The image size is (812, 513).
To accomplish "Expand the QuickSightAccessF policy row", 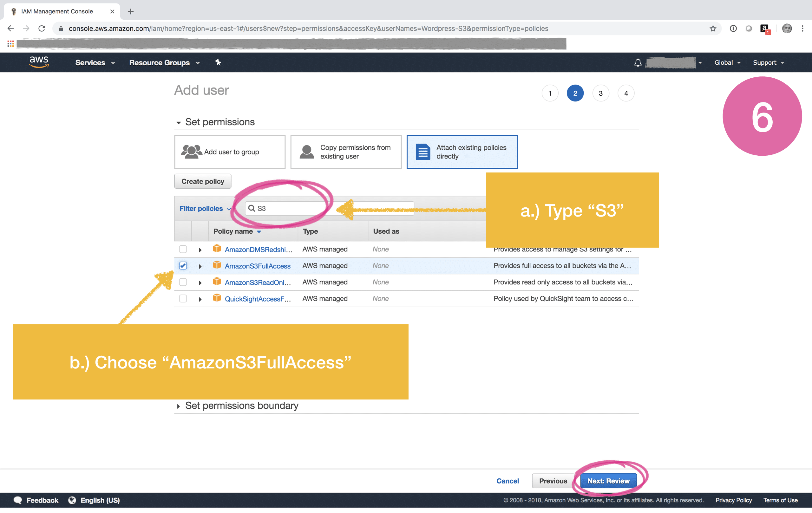I will [x=200, y=299].
